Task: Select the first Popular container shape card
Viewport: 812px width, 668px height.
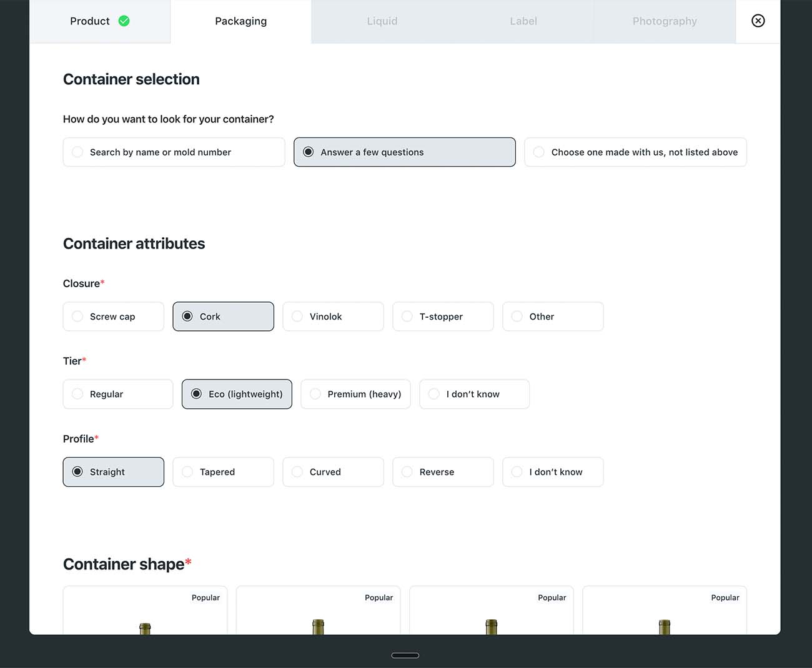Action: (145, 611)
